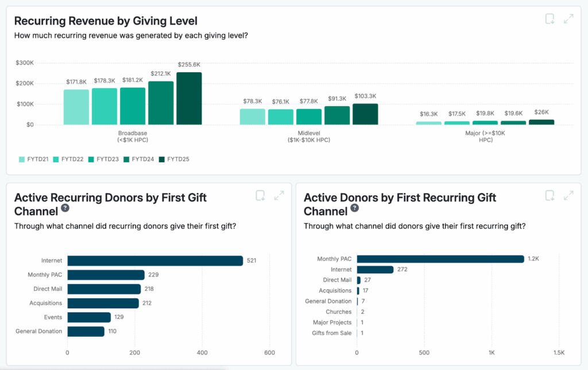Expand Active Recurring Donors by First Gift Channel
Viewport: 588px width, 370px height.
coord(280,196)
